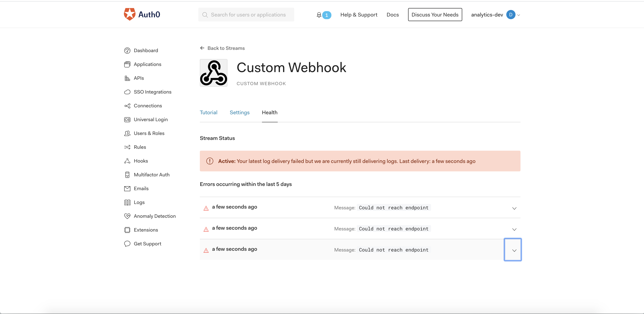Go to Emails section
The image size is (644, 314).
click(x=141, y=189)
